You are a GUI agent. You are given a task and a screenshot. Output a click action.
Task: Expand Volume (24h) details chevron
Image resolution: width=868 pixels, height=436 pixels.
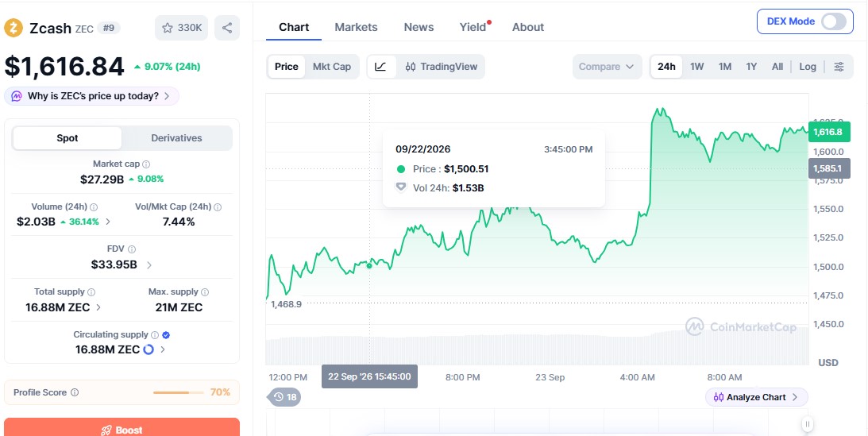point(108,222)
